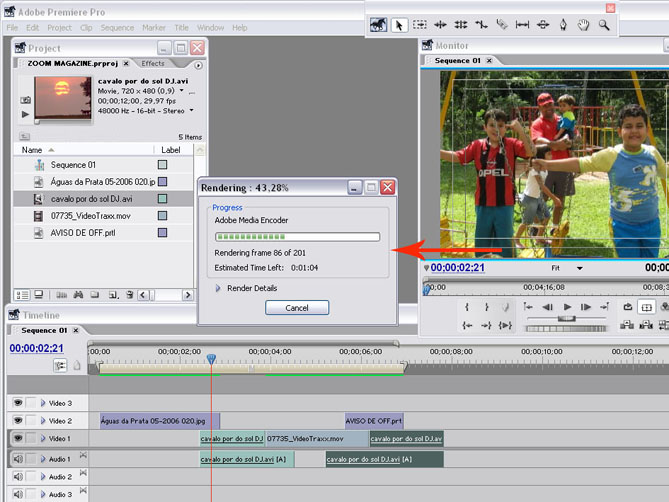Select the 07735_VideoTraxx.mov project item
The image size is (669, 502).
tap(90, 215)
